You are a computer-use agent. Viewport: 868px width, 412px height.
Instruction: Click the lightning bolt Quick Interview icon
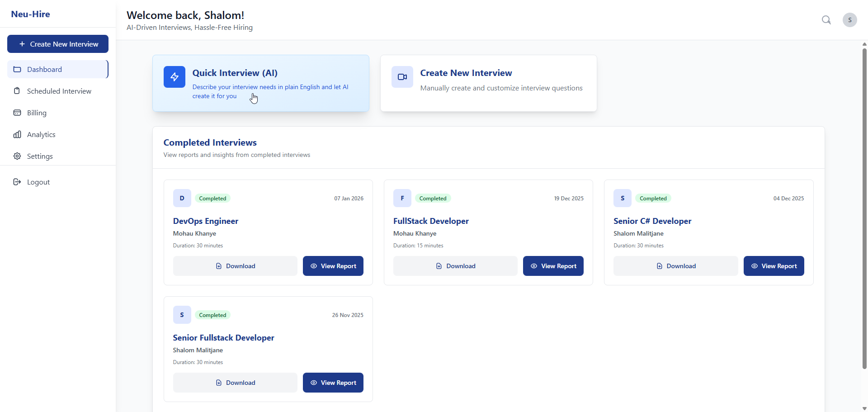175,77
